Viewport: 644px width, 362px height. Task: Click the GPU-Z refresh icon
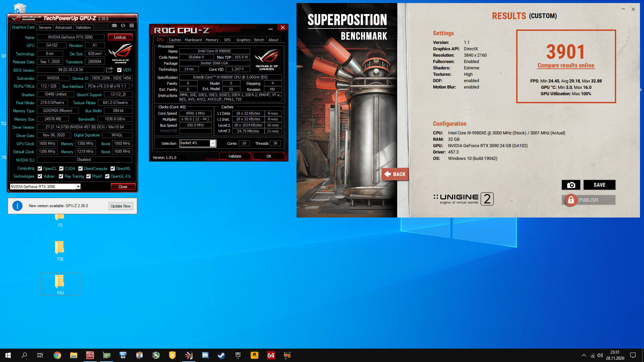pyautogui.click(x=123, y=26)
